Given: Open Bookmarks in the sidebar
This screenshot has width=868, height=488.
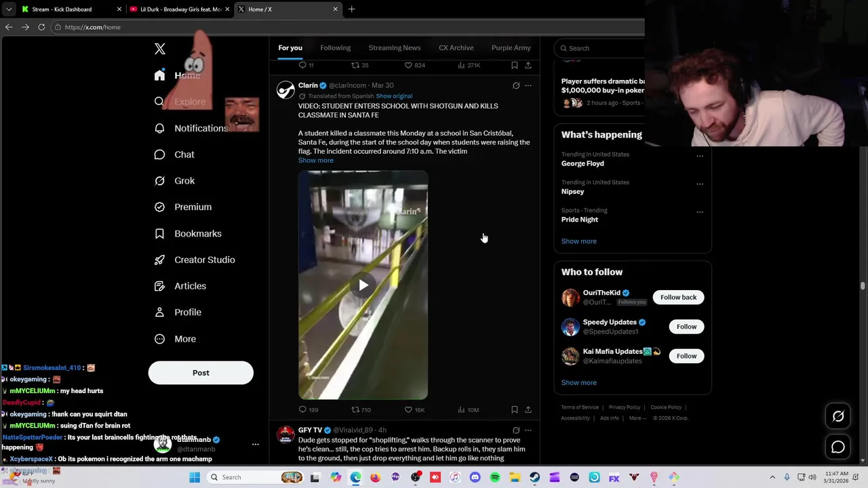Looking at the screenshot, I should click(189, 233).
